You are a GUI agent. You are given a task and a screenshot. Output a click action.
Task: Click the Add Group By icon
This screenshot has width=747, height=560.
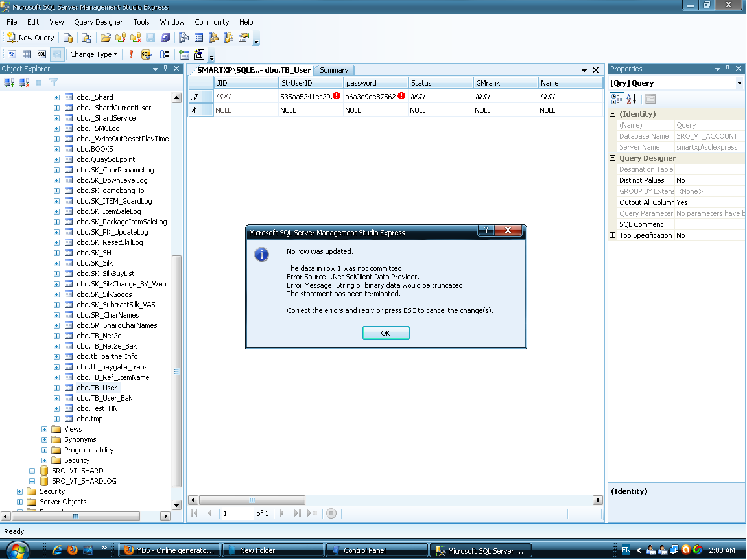pos(165,54)
